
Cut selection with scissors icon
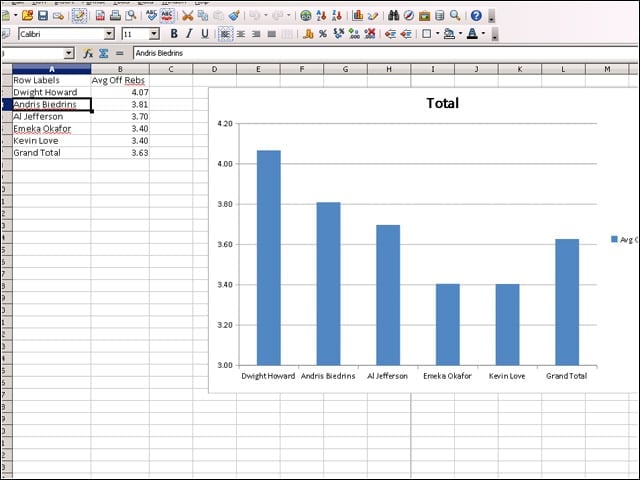pos(187,16)
